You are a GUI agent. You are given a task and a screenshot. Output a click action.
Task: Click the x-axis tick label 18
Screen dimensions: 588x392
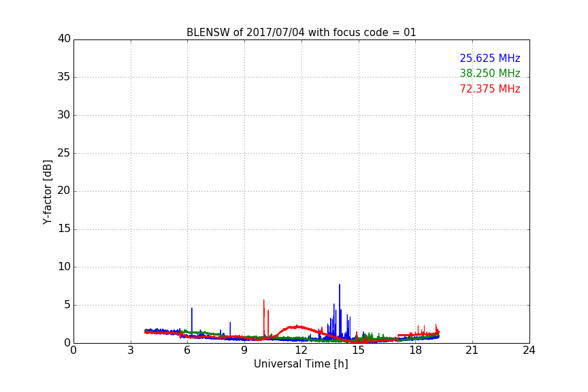(415, 350)
